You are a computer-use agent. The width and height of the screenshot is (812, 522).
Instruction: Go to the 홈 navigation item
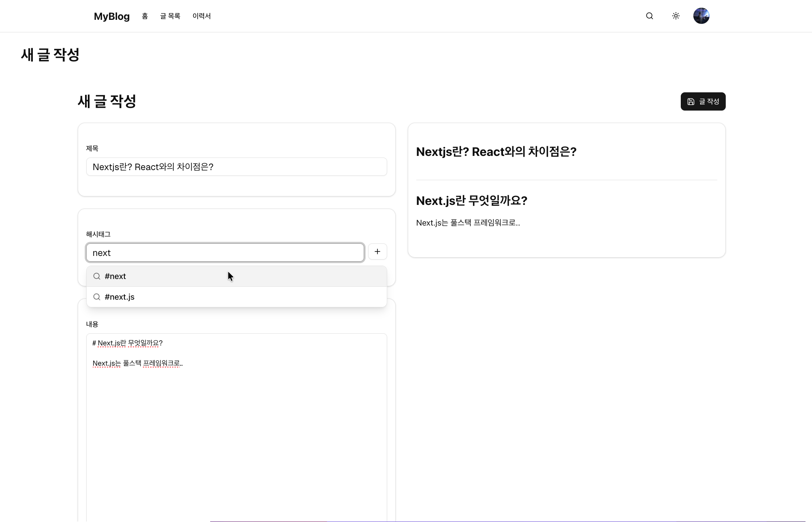[145, 16]
